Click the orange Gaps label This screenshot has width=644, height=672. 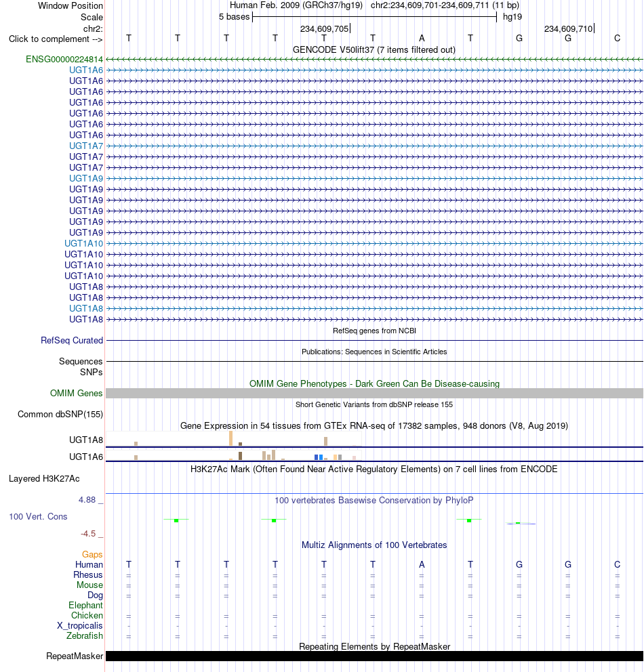coord(92,555)
